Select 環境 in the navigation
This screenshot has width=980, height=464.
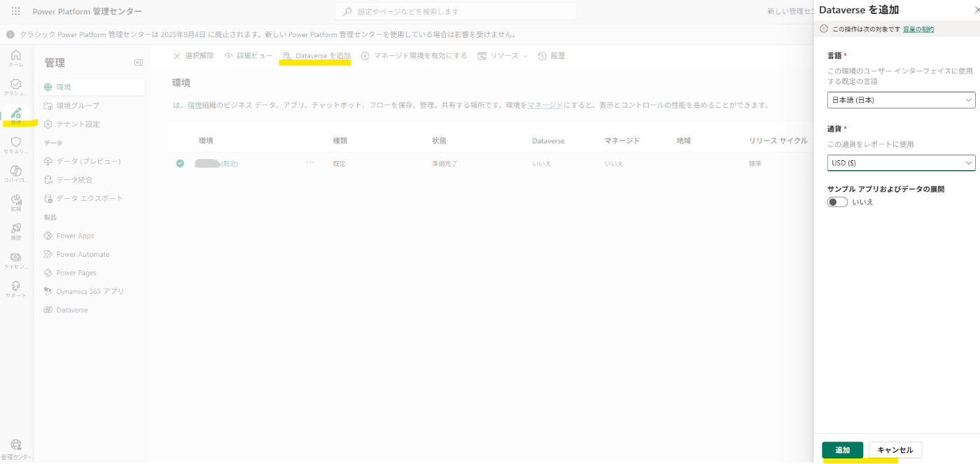point(92,87)
